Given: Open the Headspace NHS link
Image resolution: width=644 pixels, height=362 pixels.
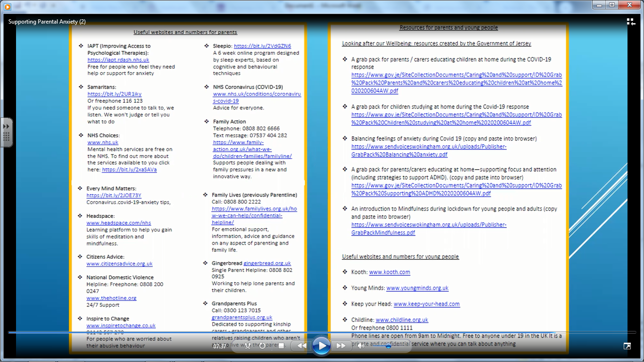Looking at the screenshot, I should click(x=119, y=223).
